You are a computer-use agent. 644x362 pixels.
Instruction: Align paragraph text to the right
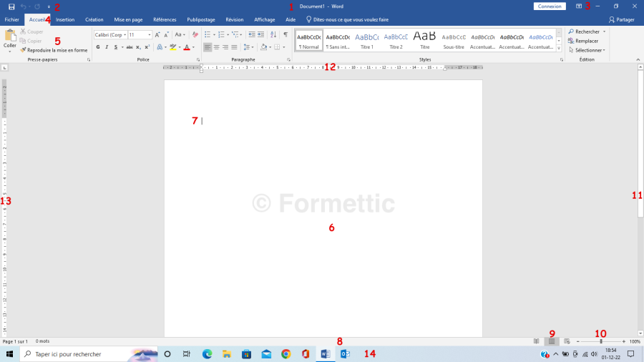225,47
